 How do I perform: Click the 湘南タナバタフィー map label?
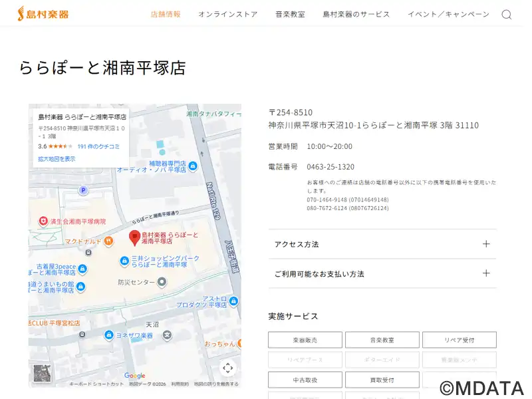click(213, 114)
